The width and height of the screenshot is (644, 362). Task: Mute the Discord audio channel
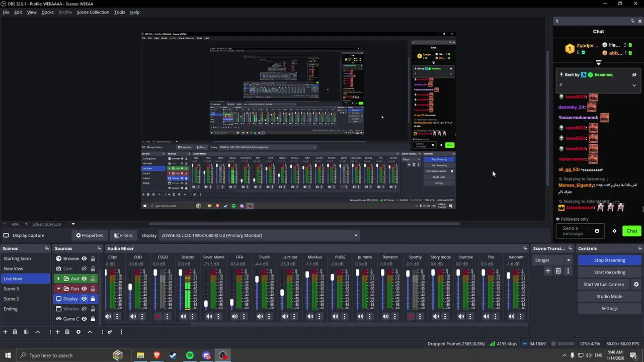coord(183,316)
